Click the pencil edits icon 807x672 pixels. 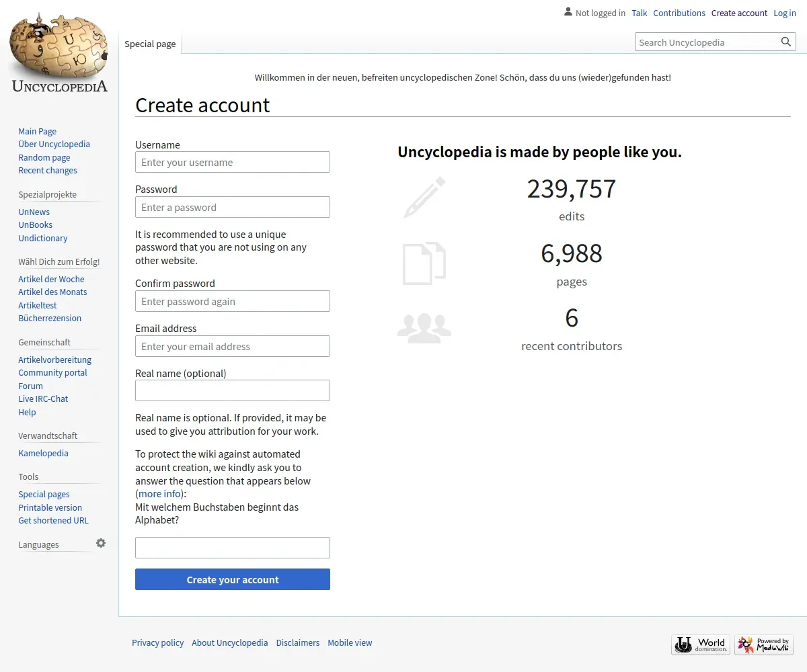pyautogui.click(x=425, y=198)
